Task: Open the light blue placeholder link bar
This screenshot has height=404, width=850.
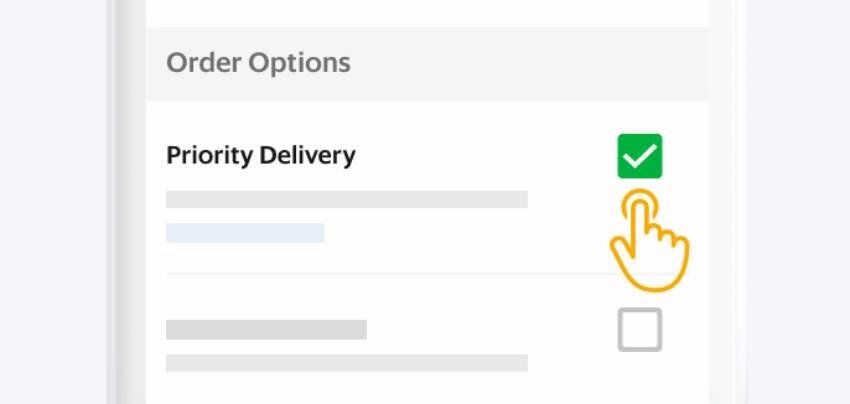Action: pos(245,233)
